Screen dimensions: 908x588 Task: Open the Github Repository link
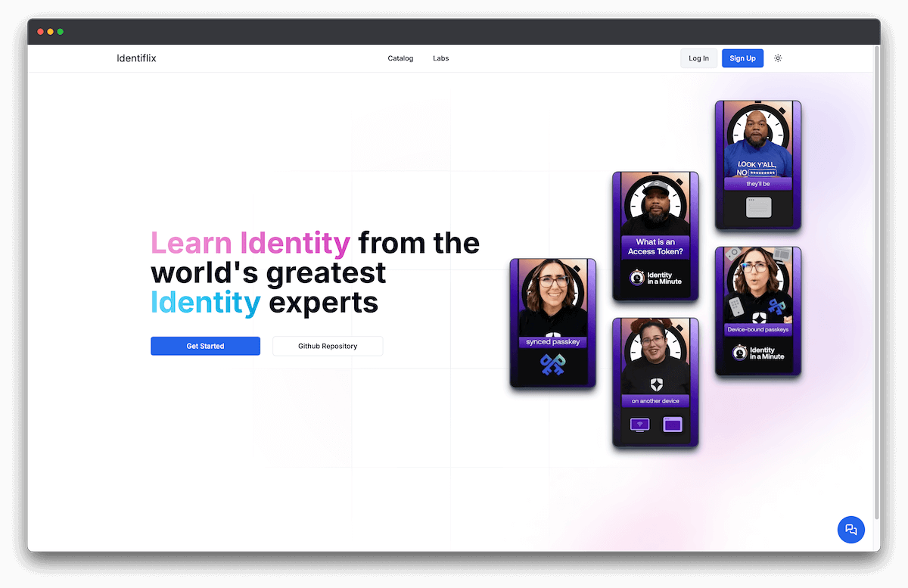tap(328, 346)
